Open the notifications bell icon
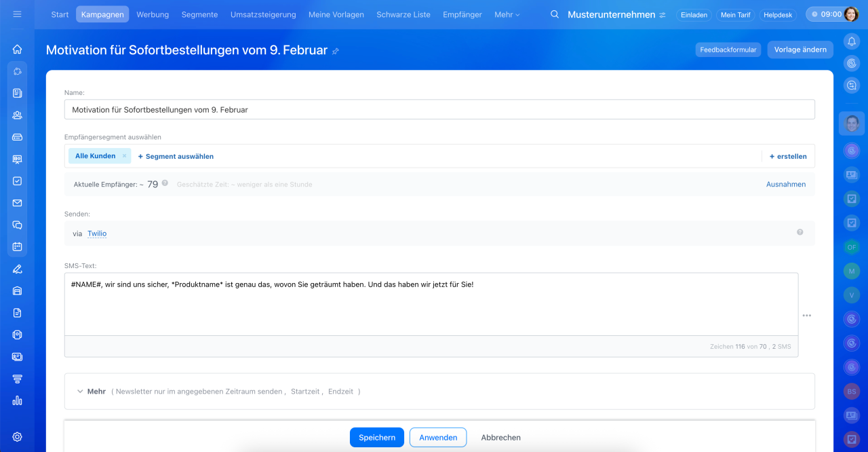 [852, 41]
